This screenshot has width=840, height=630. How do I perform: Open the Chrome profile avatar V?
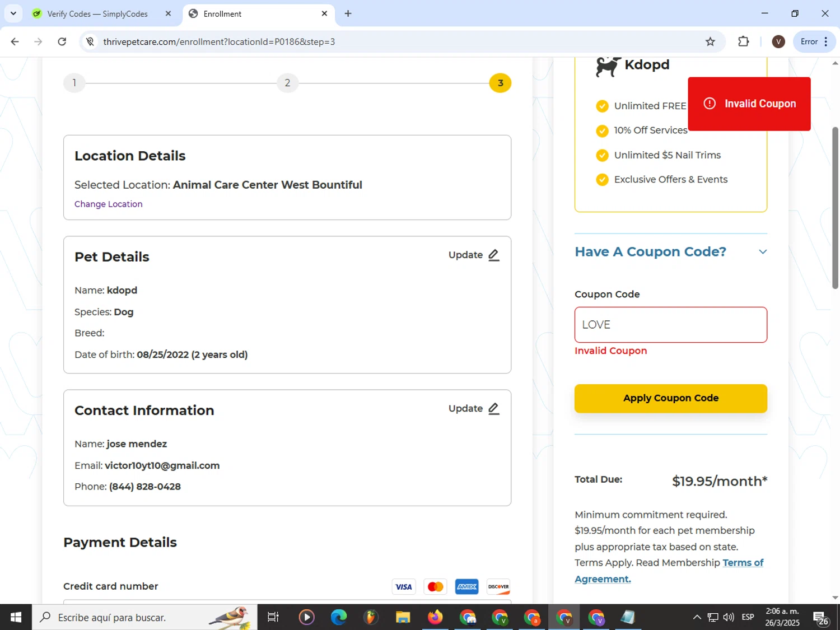tap(778, 41)
